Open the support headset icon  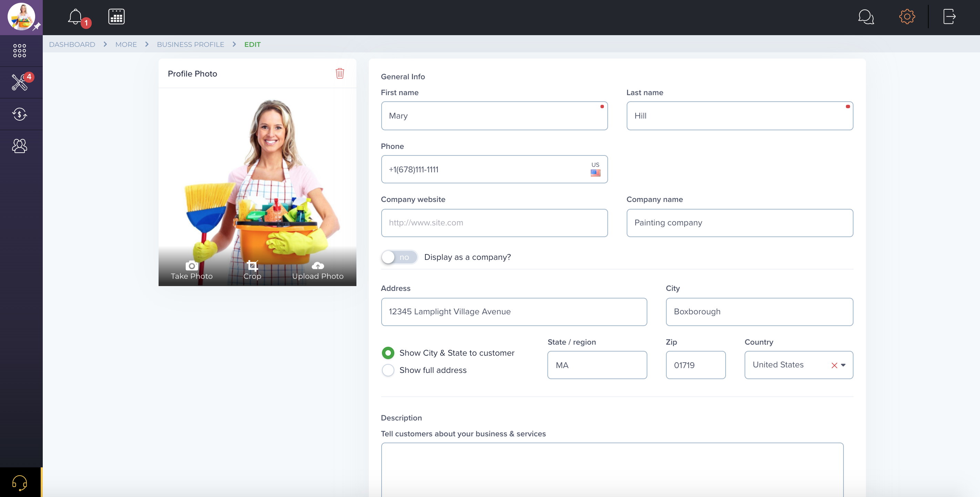[x=20, y=483]
